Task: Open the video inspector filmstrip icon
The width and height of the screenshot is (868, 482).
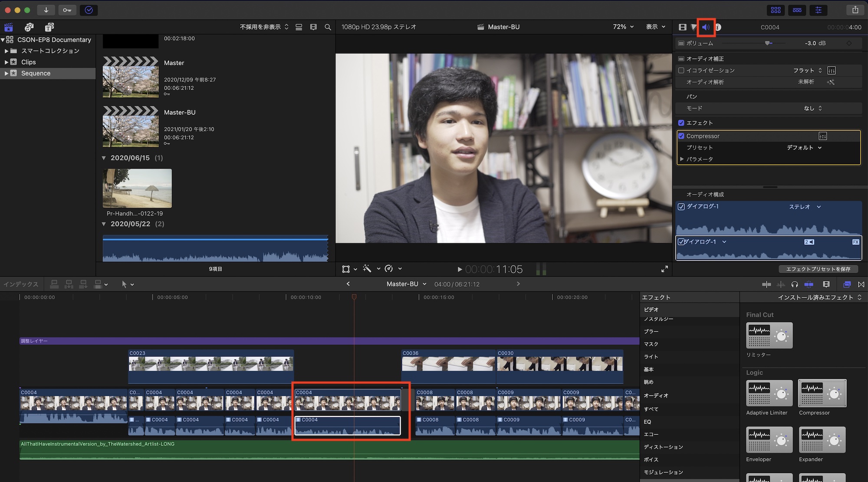Action: pos(682,27)
